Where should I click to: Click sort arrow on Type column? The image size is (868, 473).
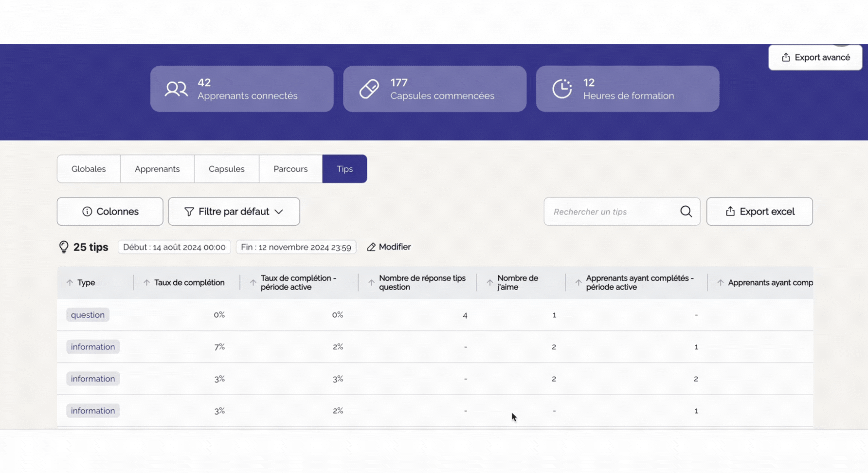[70, 283]
